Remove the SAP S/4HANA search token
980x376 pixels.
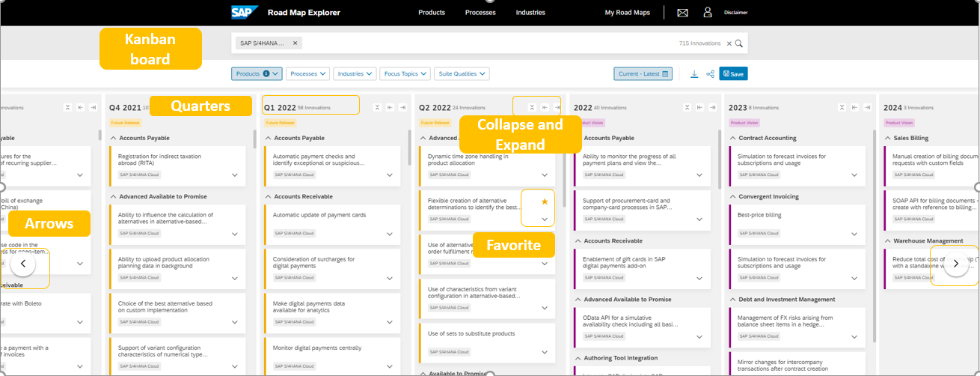tap(295, 43)
